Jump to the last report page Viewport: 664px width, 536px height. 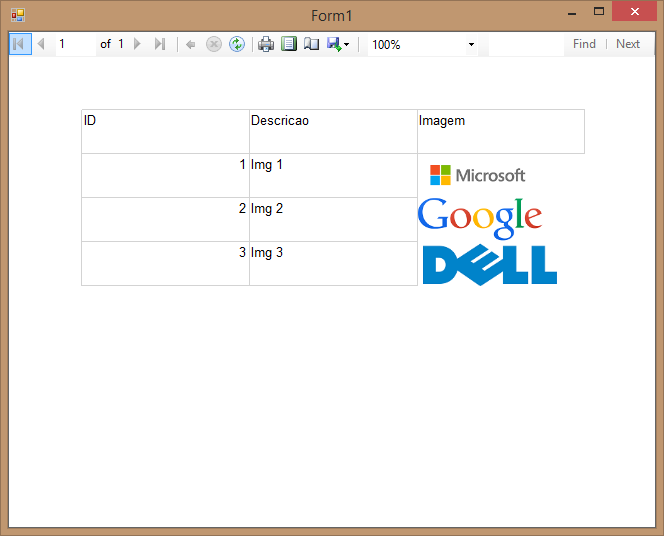[x=160, y=44]
